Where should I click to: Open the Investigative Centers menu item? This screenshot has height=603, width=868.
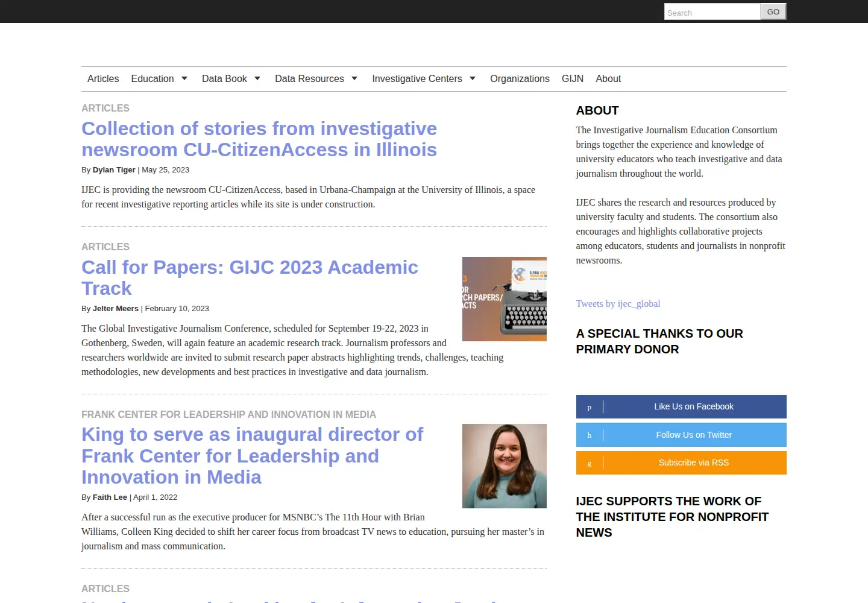(x=417, y=79)
